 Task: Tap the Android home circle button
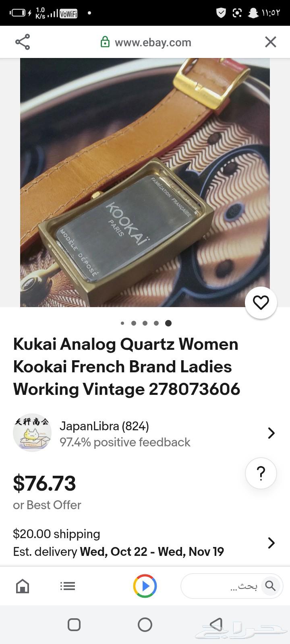pyautogui.click(x=145, y=625)
